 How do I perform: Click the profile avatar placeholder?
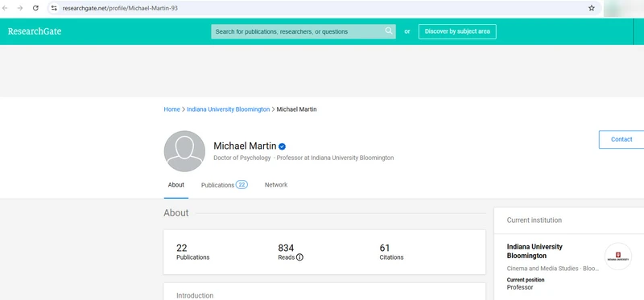pyautogui.click(x=184, y=151)
